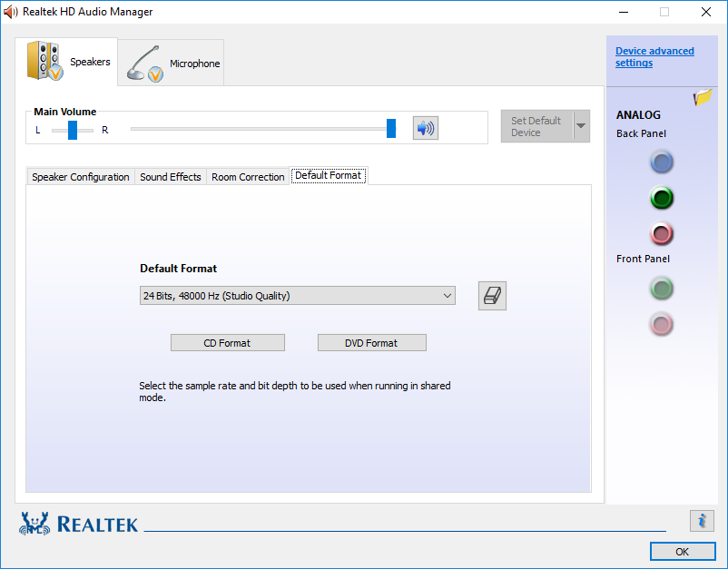Click the ANALOG heading text
The height and width of the screenshot is (569, 728).
(638, 114)
